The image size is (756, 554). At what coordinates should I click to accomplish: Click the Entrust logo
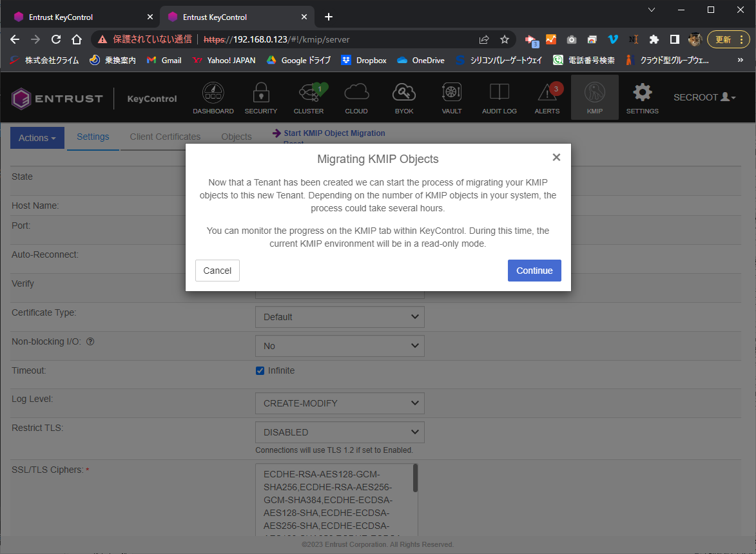coord(57,99)
